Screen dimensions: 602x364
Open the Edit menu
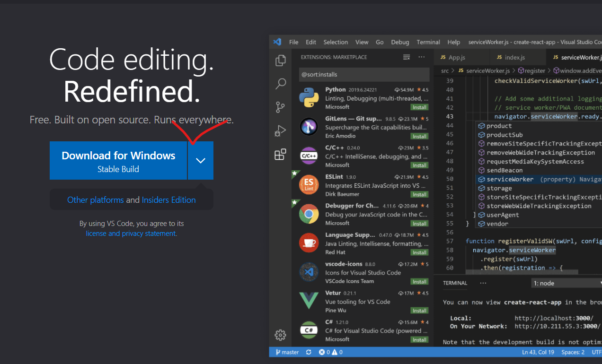[x=311, y=42]
